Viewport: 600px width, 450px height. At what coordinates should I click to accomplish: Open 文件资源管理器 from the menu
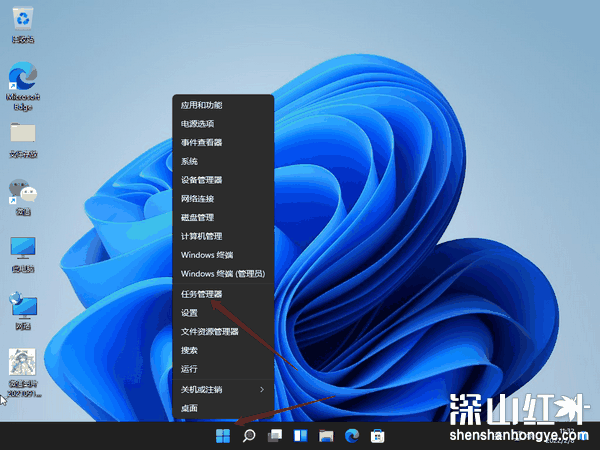point(223,331)
